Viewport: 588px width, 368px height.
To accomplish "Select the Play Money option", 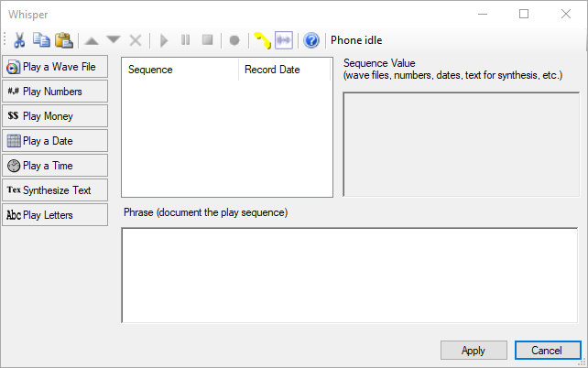I will pos(55,116).
